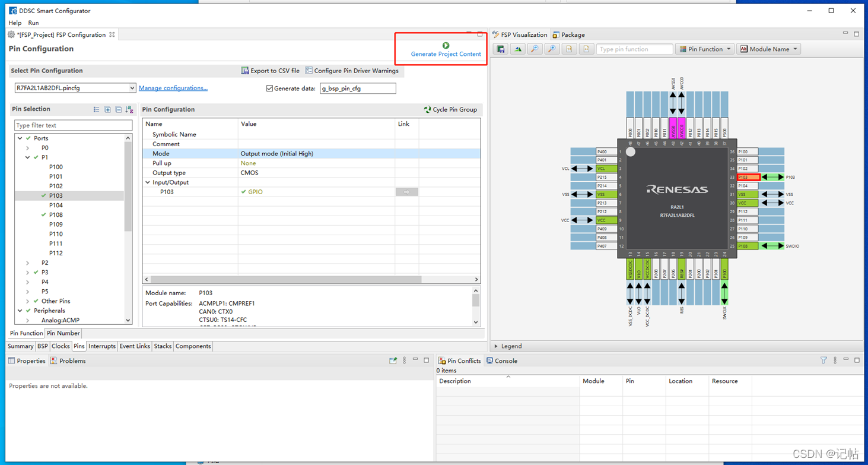This screenshot has width=868, height=465.
Task: Click the filter icon in Pin Conflicts panel
Action: point(824,360)
